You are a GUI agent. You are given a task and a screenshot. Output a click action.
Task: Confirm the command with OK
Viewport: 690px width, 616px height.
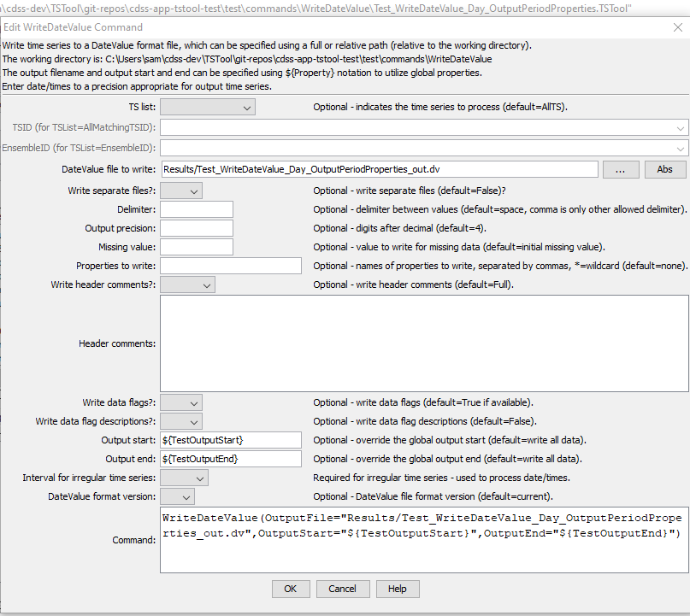coord(291,590)
